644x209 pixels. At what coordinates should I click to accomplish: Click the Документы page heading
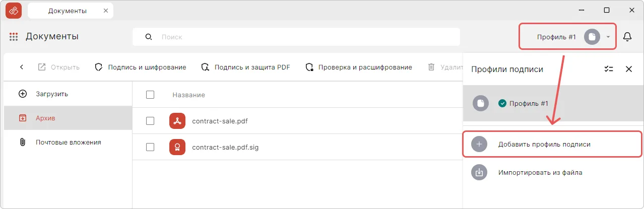52,36
